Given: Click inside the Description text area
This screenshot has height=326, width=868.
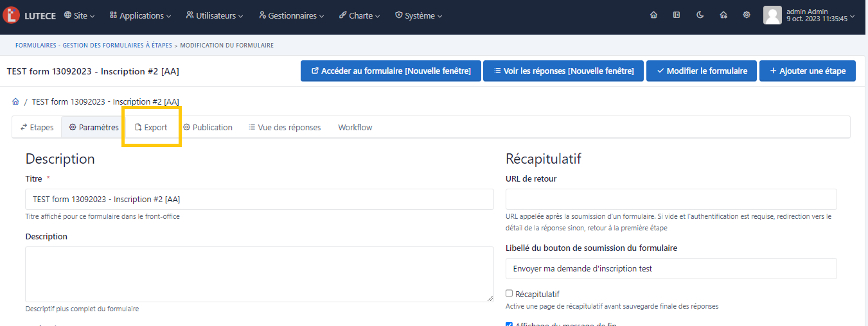Looking at the screenshot, I should [260, 274].
